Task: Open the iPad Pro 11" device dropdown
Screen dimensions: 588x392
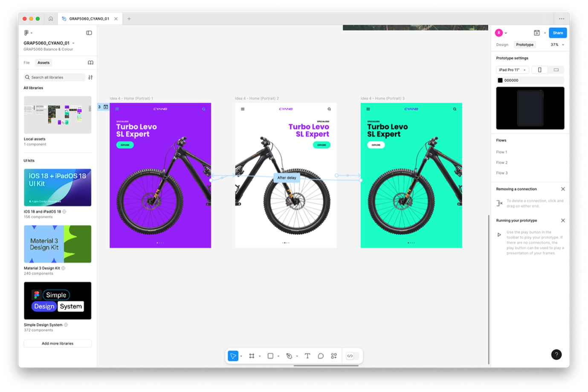Action: click(x=512, y=70)
